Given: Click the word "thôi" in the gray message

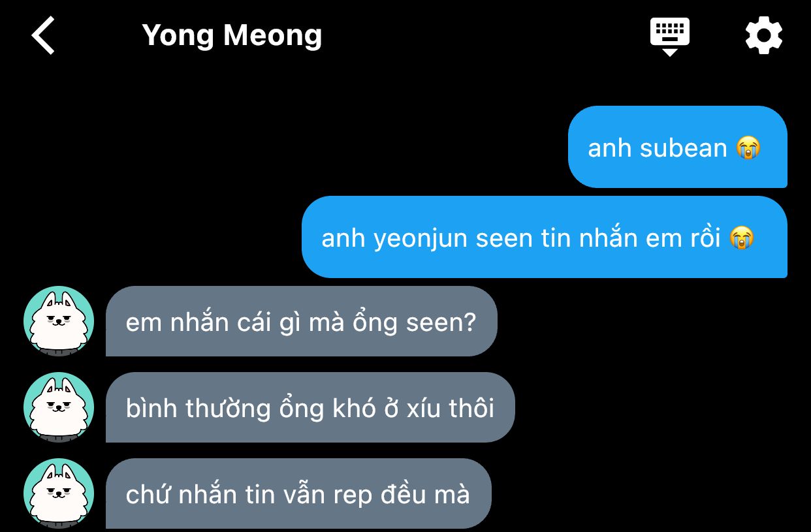Looking at the screenshot, I should click(471, 408).
